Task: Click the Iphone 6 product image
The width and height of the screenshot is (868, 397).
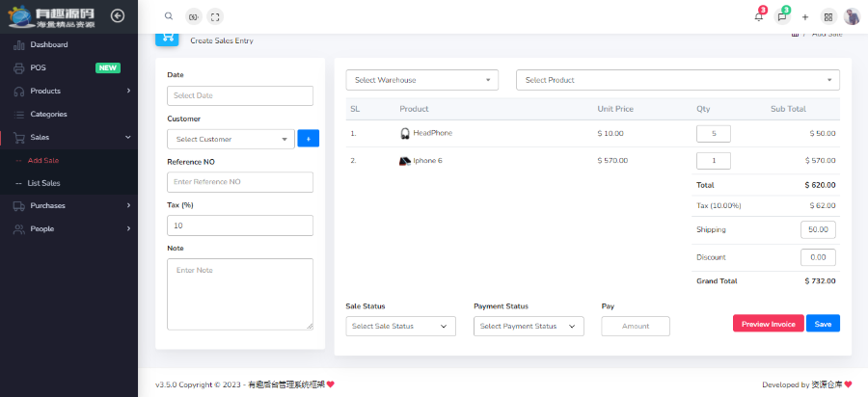Action: pyautogui.click(x=405, y=161)
